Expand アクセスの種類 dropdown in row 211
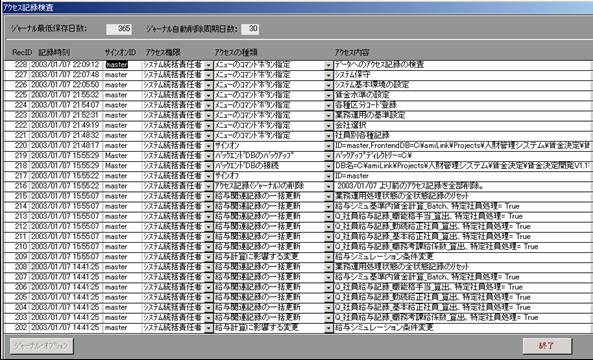This screenshot has height=360, width=593. (328, 237)
